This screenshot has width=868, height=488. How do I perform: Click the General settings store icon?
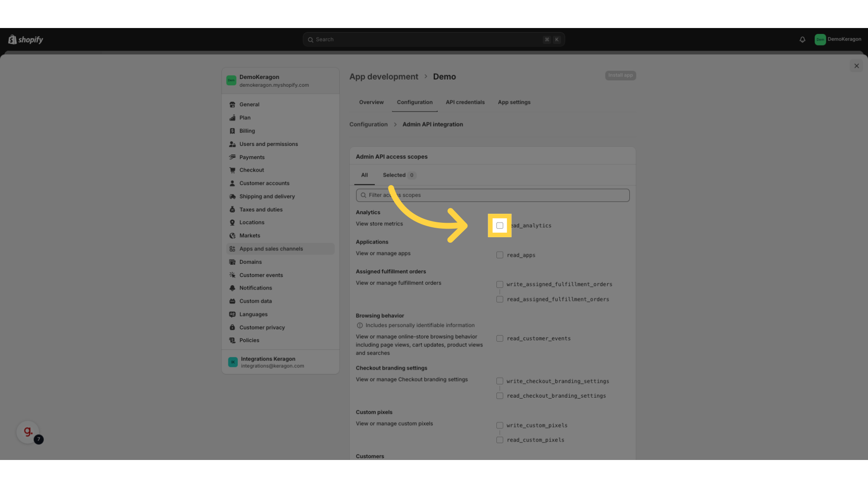pyautogui.click(x=232, y=104)
